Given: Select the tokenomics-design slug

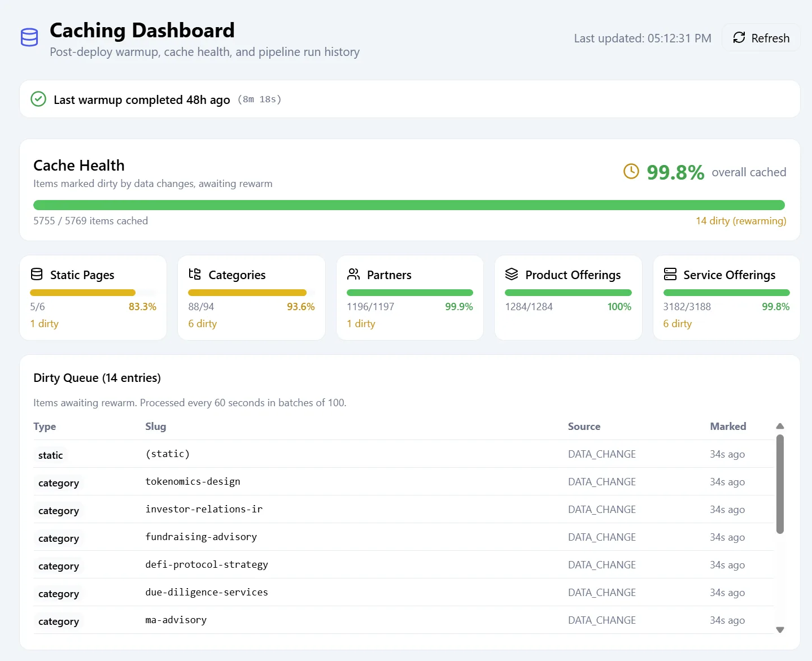Looking at the screenshot, I should pyautogui.click(x=193, y=481).
